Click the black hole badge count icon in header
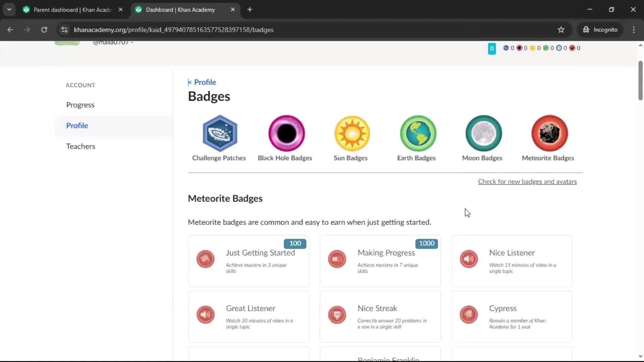The width and height of the screenshot is (644, 362). (x=519, y=48)
